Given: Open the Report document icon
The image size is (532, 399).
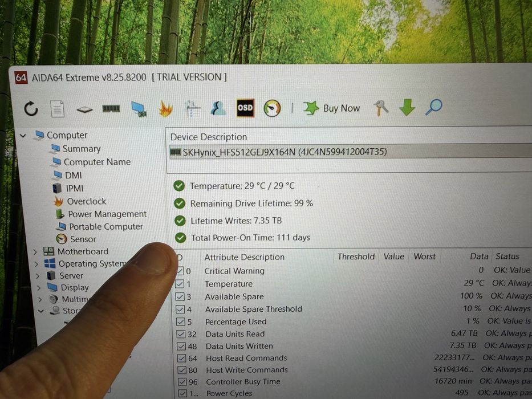Looking at the screenshot, I should click(x=57, y=109).
